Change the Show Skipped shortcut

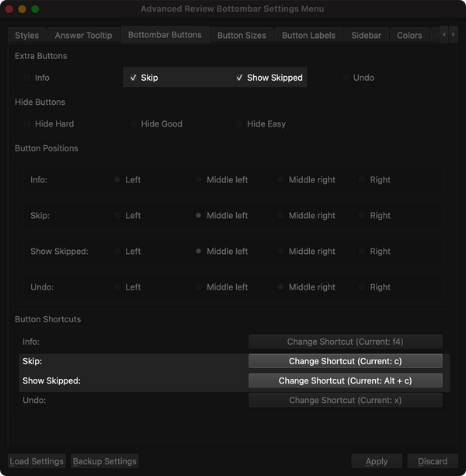pyautogui.click(x=345, y=380)
